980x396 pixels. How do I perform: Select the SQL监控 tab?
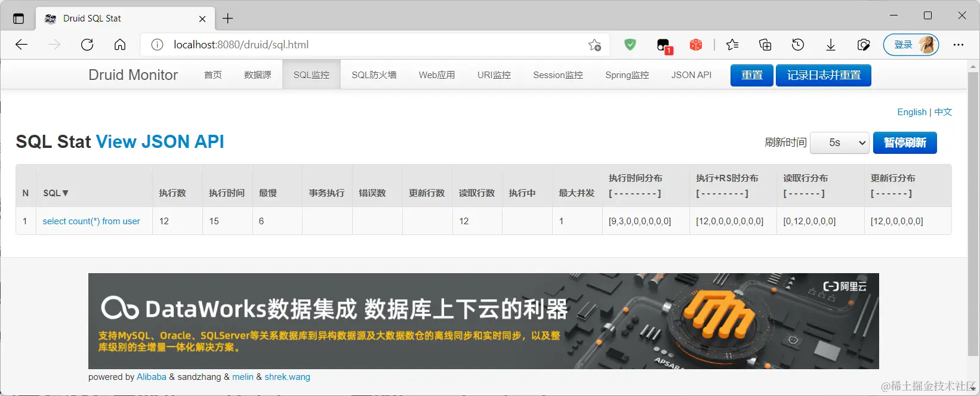coord(312,75)
